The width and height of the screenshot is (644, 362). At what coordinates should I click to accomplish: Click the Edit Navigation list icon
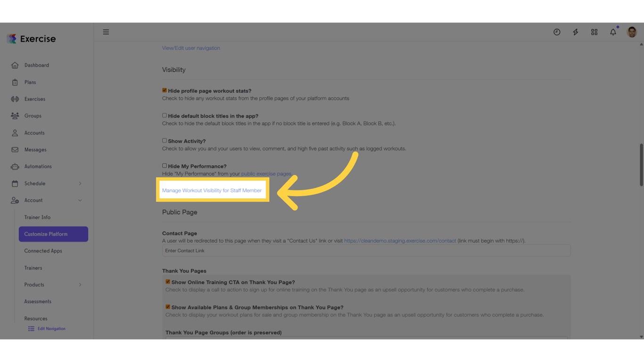pyautogui.click(x=31, y=329)
